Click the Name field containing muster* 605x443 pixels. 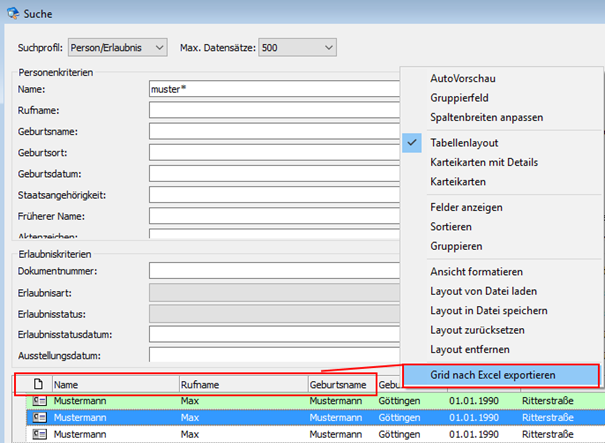coord(272,89)
